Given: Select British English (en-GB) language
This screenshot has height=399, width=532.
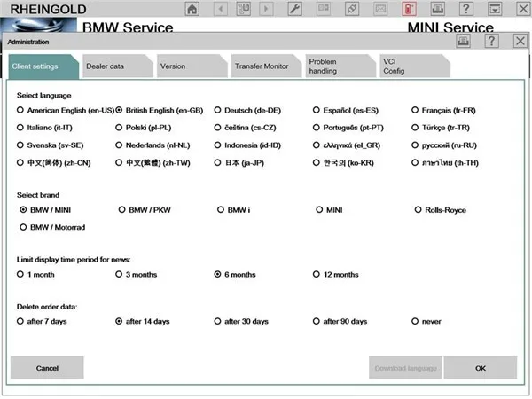Looking at the screenshot, I should point(160,110).
